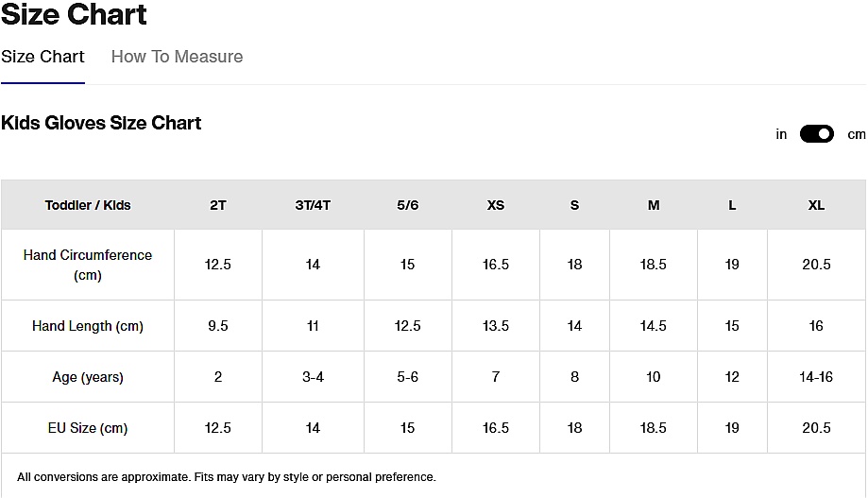Select the 3T/4T size column header
The image size is (868, 498).
pyautogui.click(x=313, y=205)
